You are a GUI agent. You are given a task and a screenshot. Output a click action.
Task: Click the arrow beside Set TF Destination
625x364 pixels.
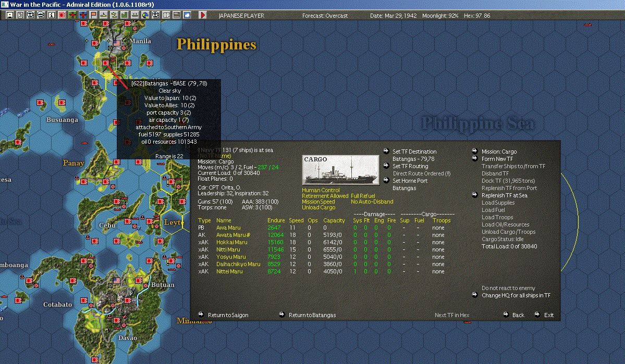[386, 151]
